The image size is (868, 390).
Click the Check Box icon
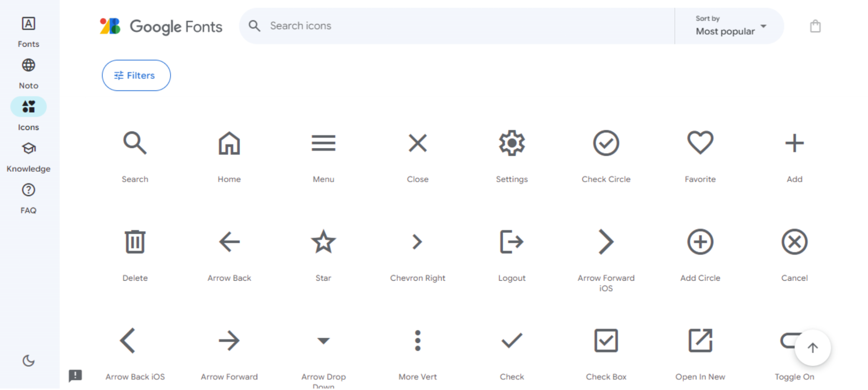tap(606, 340)
